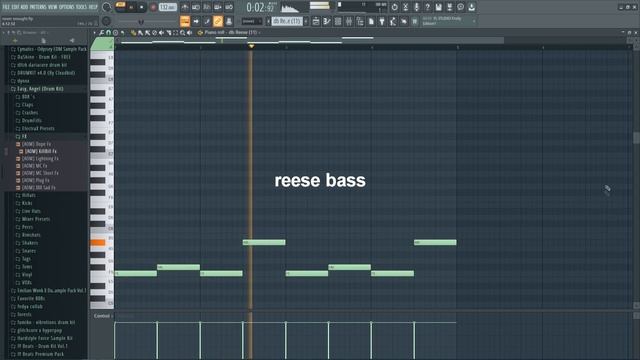Open the Control event lane dropdown

102,316
